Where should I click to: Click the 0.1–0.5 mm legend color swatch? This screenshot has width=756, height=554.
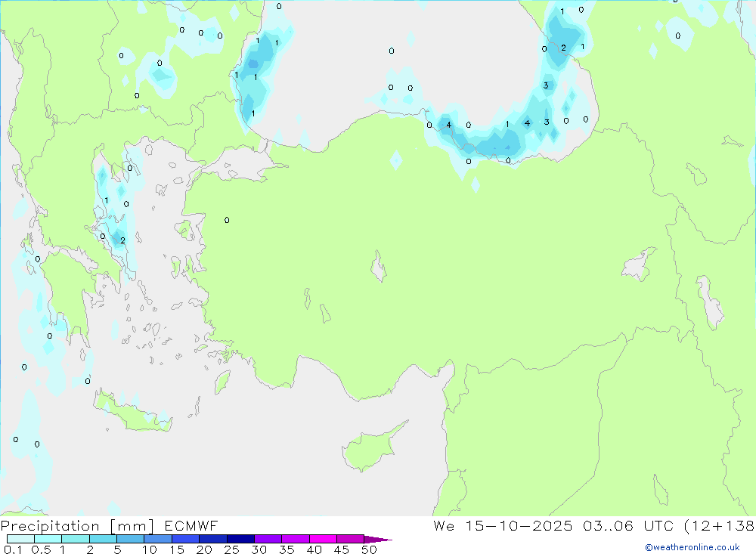click(x=20, y=539)
